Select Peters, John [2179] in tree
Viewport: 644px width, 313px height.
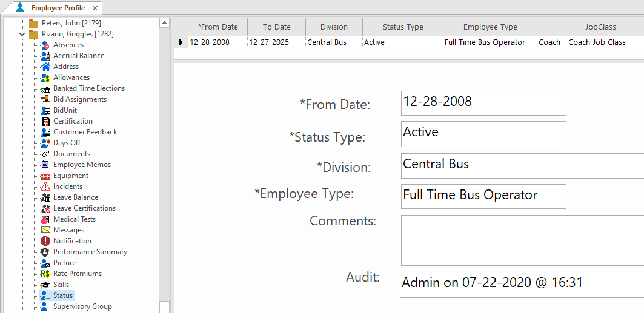tap(71, 23)
